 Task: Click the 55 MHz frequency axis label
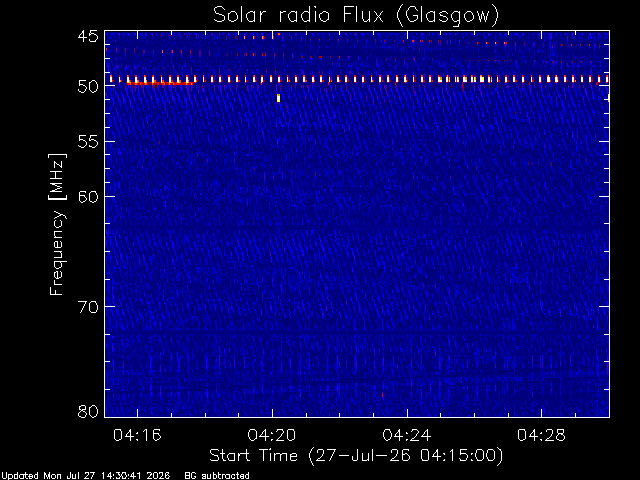88,142
